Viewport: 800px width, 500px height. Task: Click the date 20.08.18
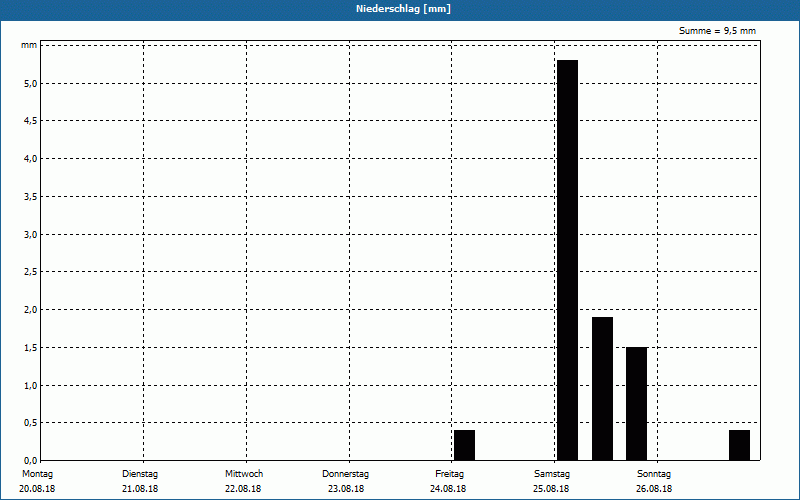37,489
